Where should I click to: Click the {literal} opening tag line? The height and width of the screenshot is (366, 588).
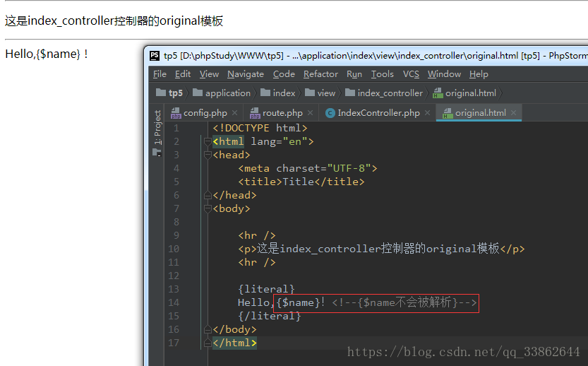tap(266, 289)
